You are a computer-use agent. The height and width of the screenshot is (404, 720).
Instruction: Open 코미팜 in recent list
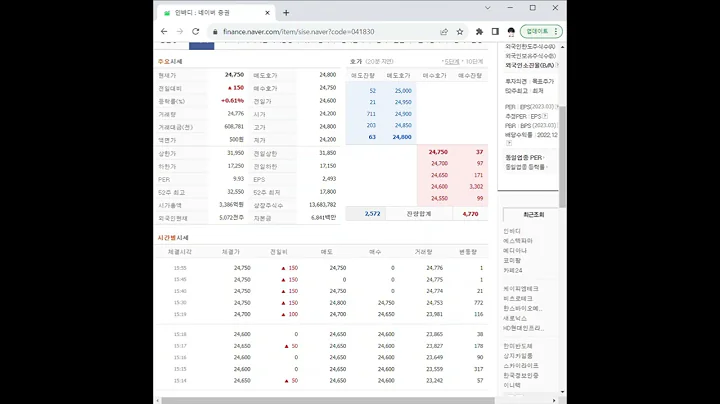pyautogui.click(x=512, y=260)
